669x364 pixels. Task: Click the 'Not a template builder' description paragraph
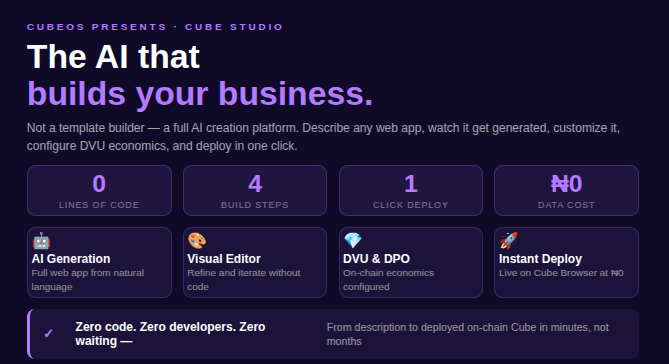point(323,137)
